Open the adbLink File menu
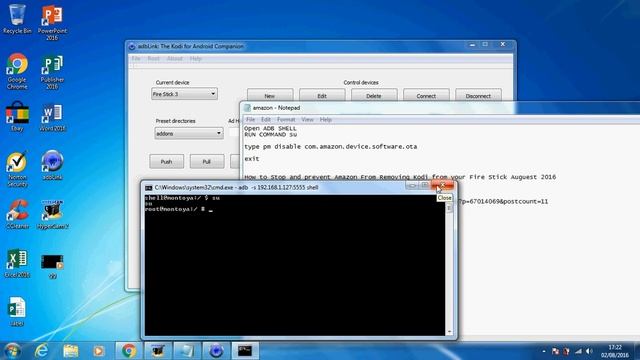The width and height of the screenshot is (640, 360). [x=136, y=59]
